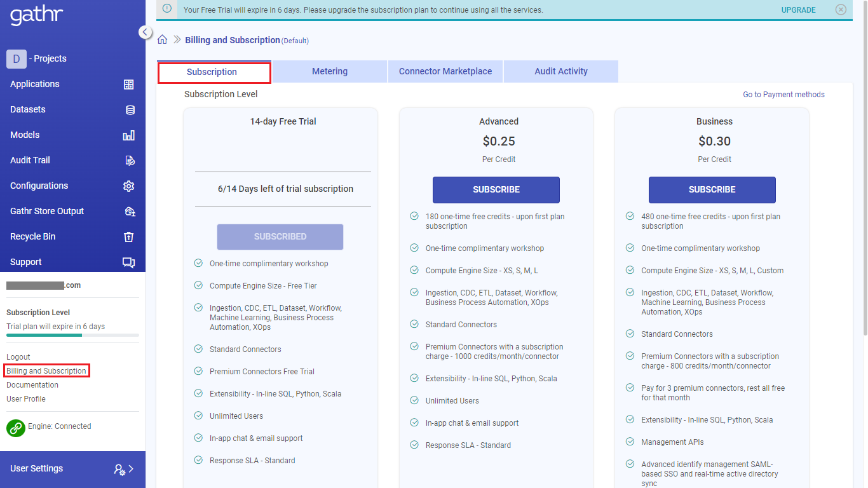The image size is (868, 488).
Task: Open Gathr Store Output menu item
Action: [47, 211]
